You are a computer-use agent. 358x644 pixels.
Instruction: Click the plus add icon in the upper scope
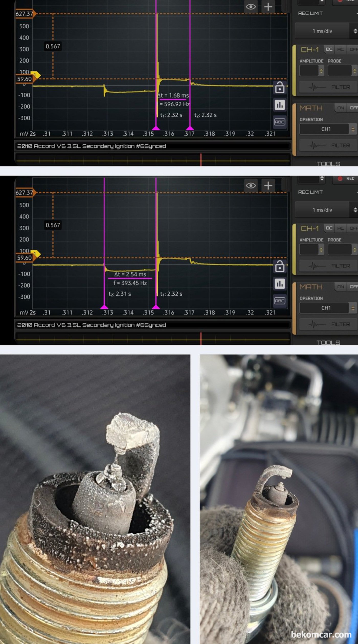tap(268, 7)
